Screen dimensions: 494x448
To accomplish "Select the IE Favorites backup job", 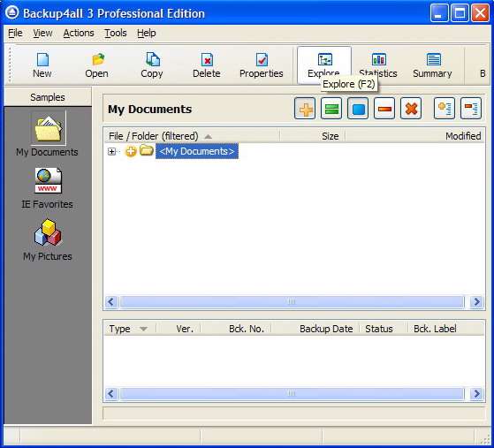I will tap(47, 188).
